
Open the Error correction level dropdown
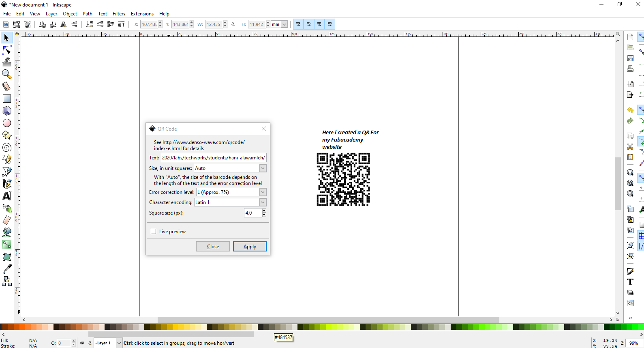click(x=263, y=192)
